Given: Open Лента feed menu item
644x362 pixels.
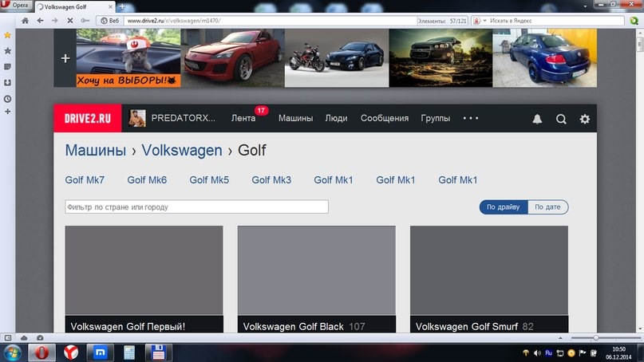Looking at the screenshot, I should point(243,118).
